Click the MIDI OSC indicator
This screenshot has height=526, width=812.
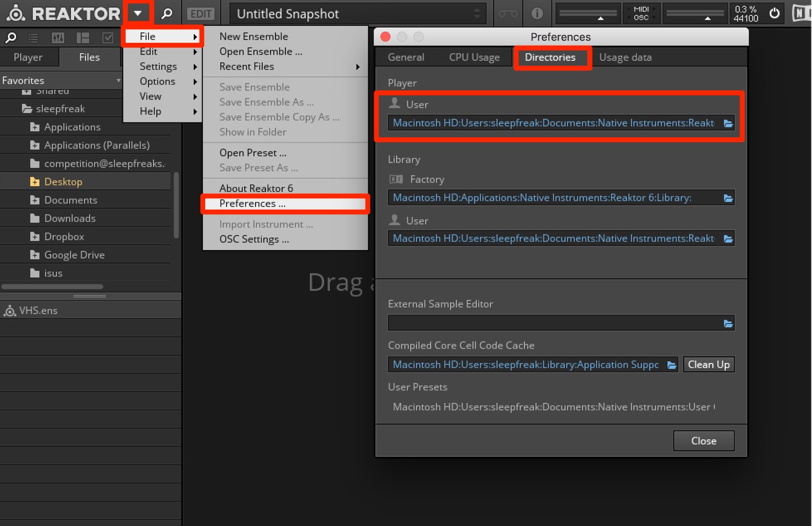pyautogui.click(x=641, y=14)
